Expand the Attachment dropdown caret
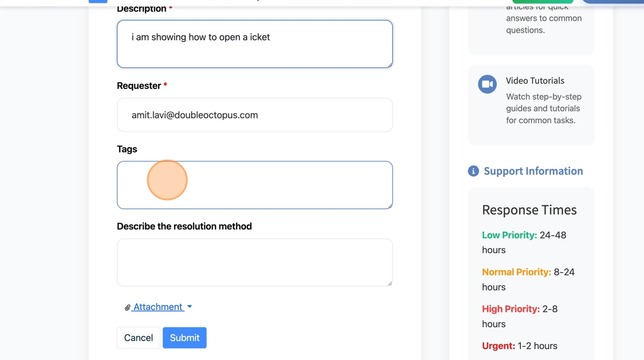Viewport: 644px width, 360px height. point(190,307)
